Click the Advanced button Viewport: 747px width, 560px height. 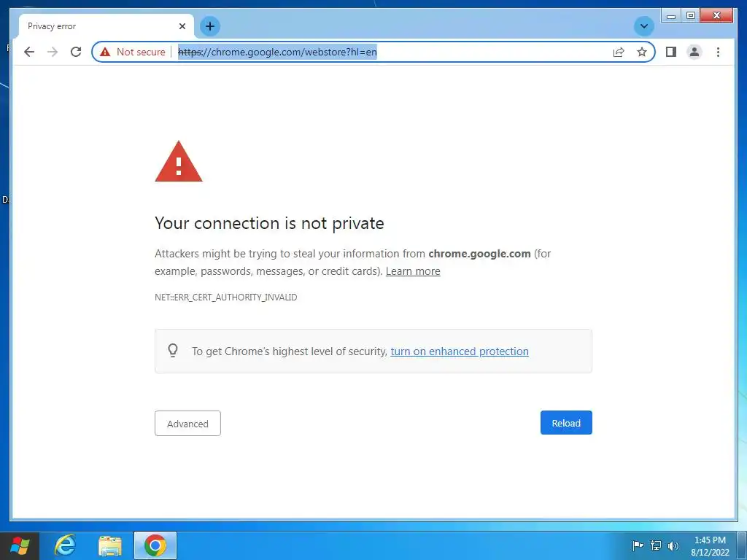[x=187, y=424]
